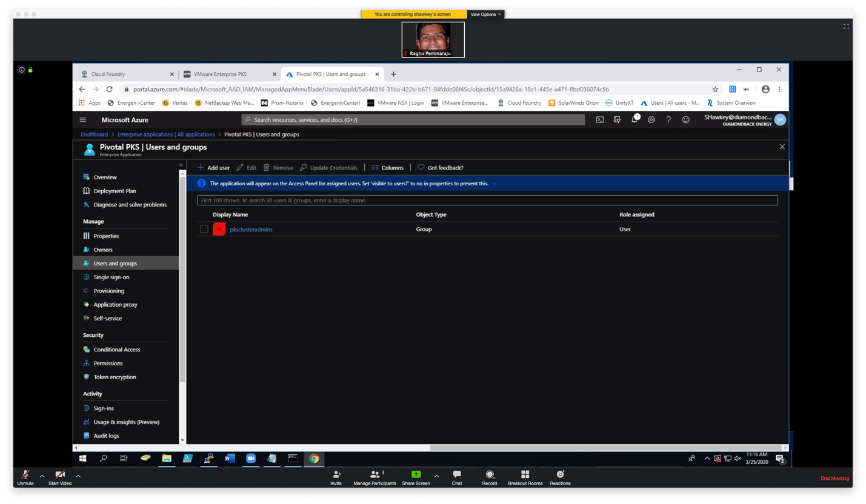Open Usage & insights (Preview)
The width and height of the screenshot is (866, 504).
point(126,422)
